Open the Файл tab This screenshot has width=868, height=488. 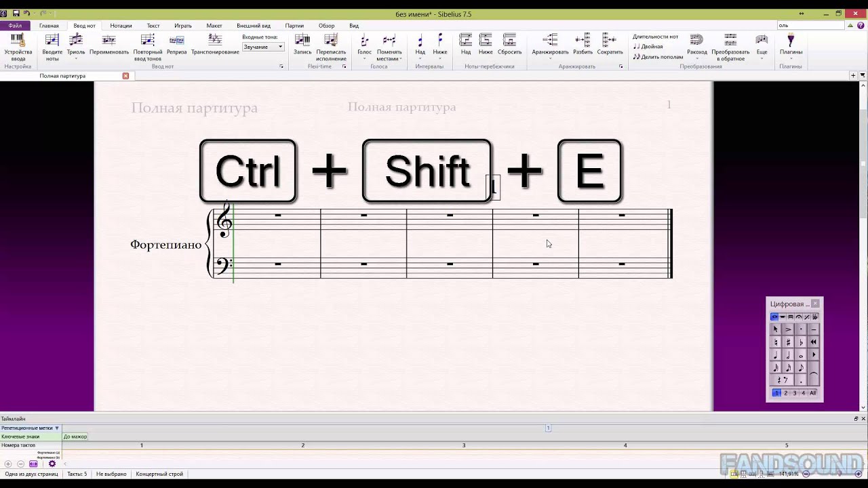click(x=15, y=26)
